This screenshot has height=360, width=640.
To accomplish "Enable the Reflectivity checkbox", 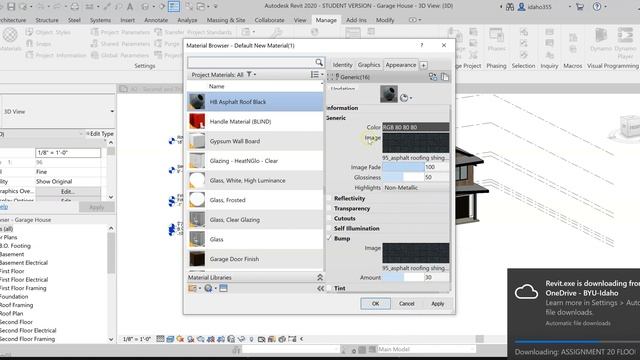I will tap(329, 198).
